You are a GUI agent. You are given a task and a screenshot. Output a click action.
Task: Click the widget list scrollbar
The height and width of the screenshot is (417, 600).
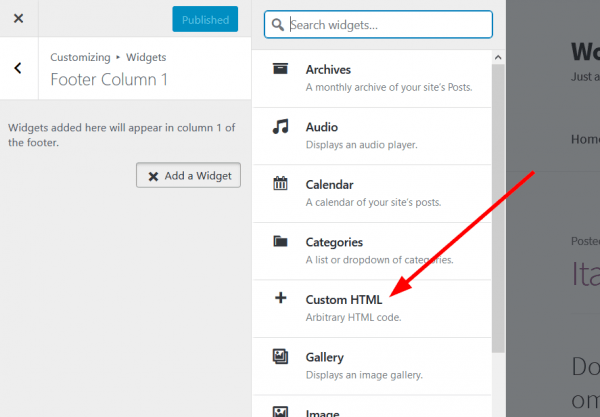(499, 200)
